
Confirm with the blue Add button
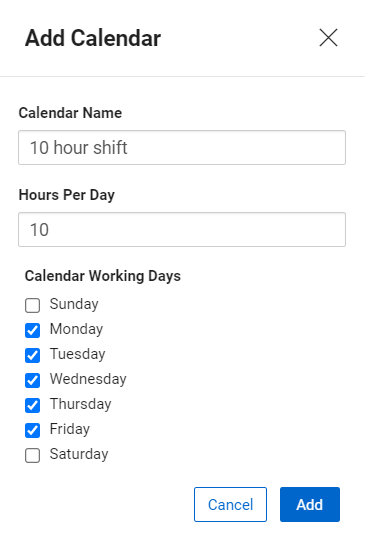[x=310, y=504]
